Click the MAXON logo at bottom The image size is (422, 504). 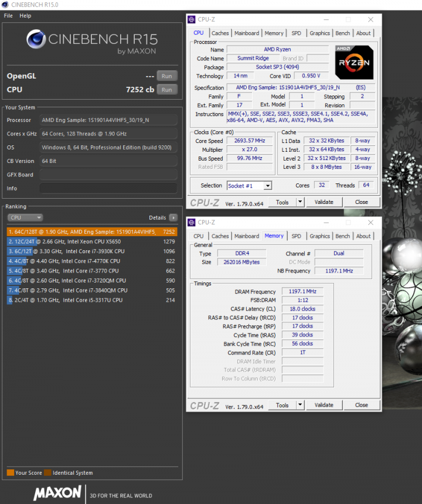(x=57, y=493)
